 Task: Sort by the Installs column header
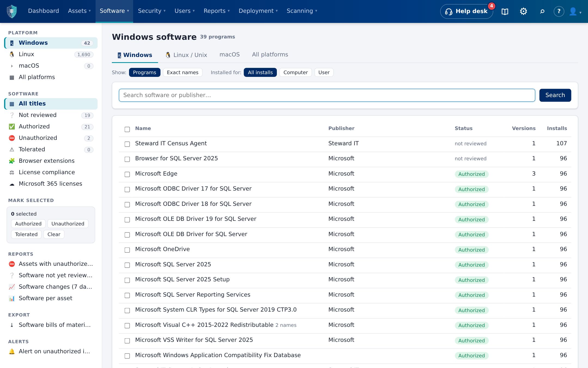point(557,128)
